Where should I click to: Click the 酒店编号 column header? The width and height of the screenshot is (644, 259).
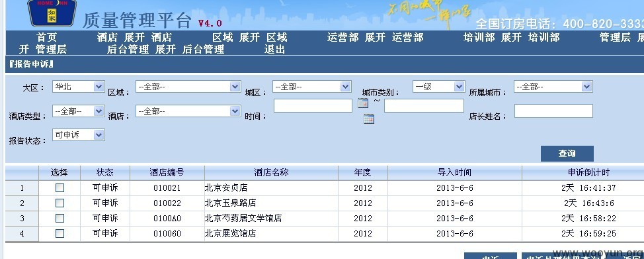167,172
